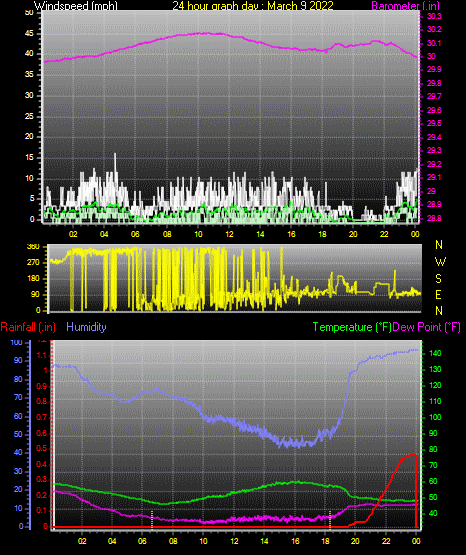Click the "25" windspeed axis value
This screenshot has width=466, height=555.
coord(29,116)
